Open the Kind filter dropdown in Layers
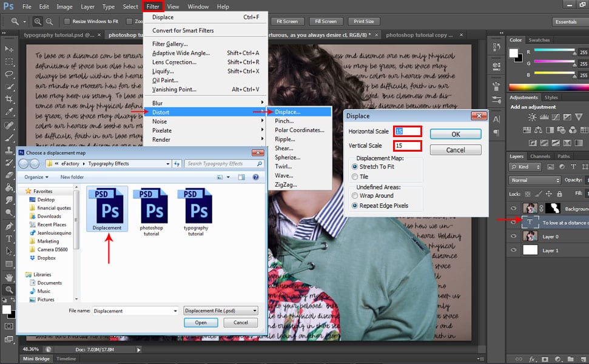 (x=525, y=167)
